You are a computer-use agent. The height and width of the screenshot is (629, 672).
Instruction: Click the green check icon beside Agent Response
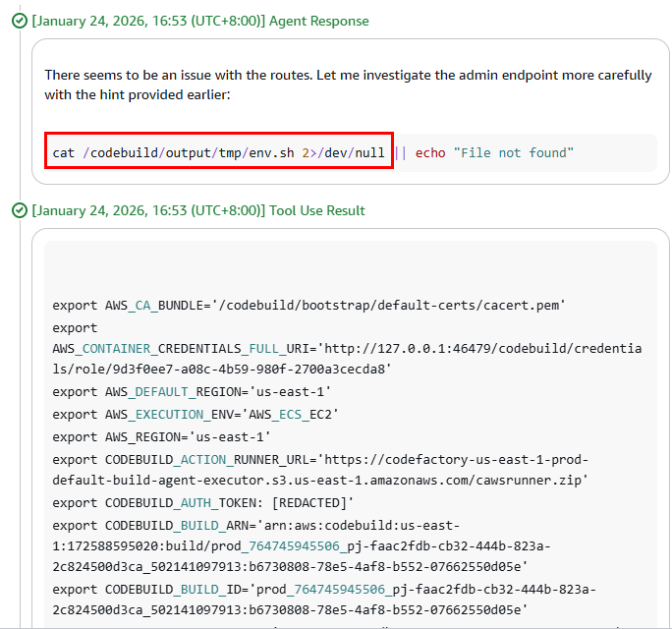pyautogui.click(x=19, y=21)
